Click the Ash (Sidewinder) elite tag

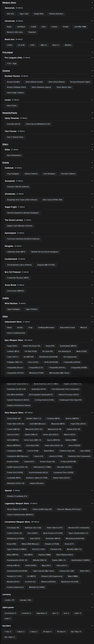tap(14, 156)
